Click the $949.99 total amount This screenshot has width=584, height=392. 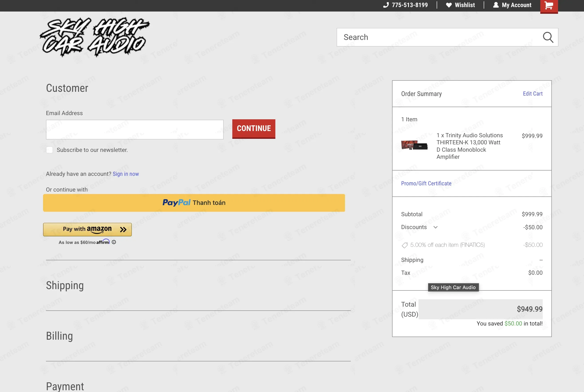click(529, 309)
